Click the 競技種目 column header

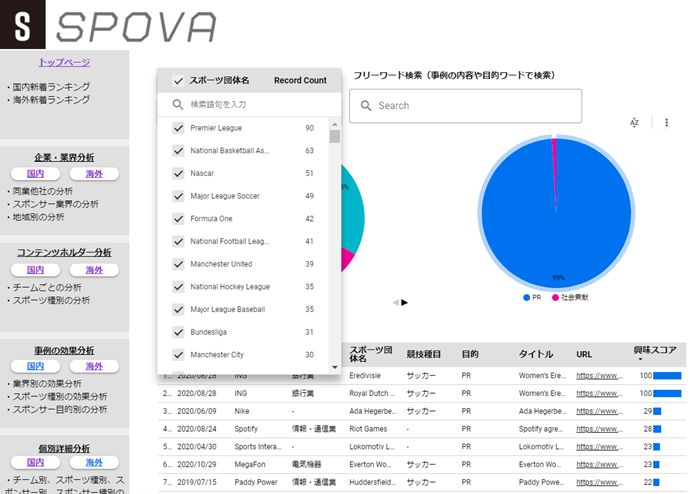coord(423,354)
